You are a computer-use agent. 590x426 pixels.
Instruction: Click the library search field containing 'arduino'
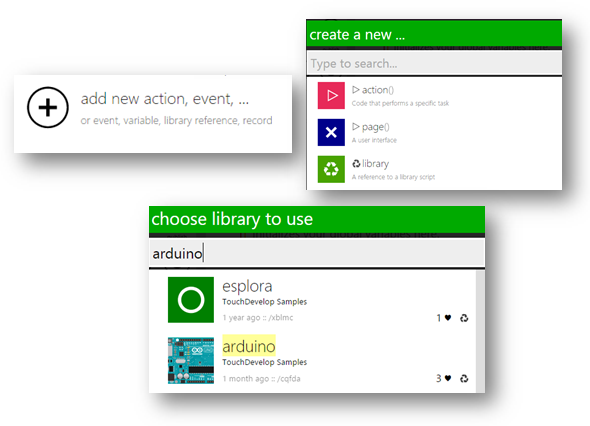click(x=317, y=253)
